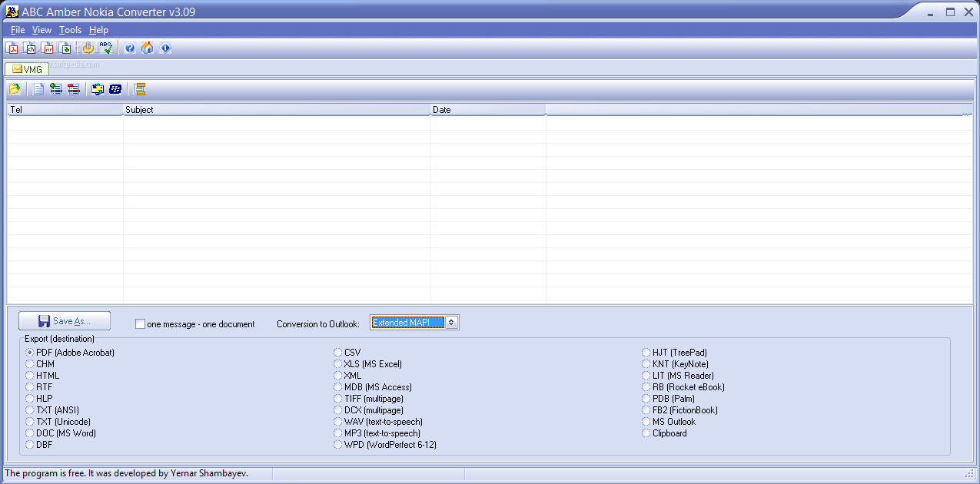Click the joystick options toolbar icon
Image resolution: width=980 pixels, height=484 pixels.
(x=88, y=48)
